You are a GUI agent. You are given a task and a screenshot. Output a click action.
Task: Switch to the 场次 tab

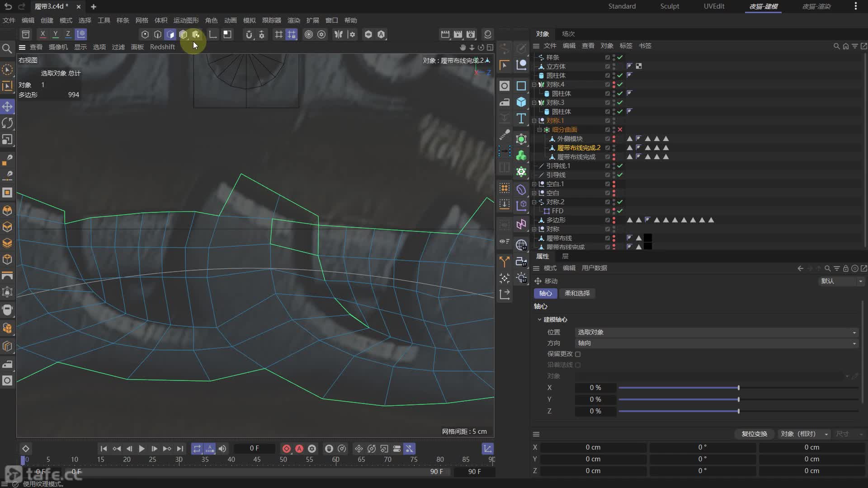click(568, 34)
